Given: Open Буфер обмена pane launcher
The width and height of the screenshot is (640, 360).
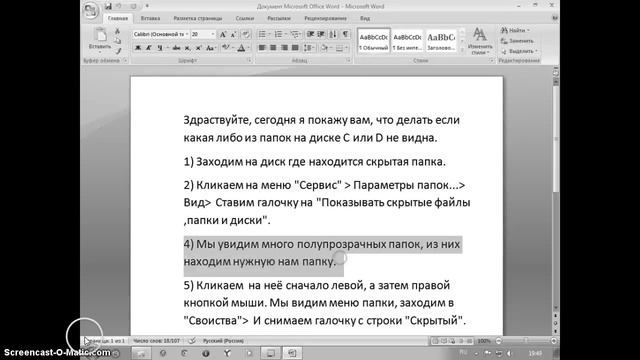Looking at the screenshot, I should pos(125,60).
